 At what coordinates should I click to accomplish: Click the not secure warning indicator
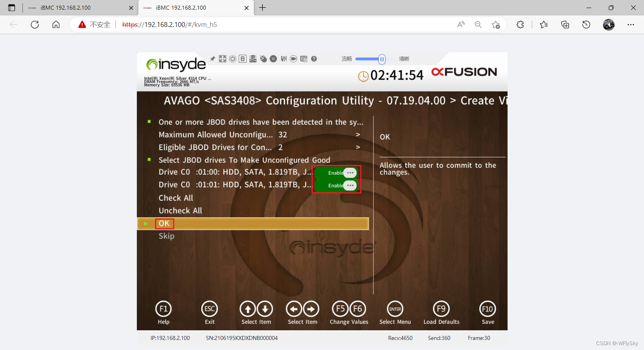pyautogui.click(x=94, y=25)
